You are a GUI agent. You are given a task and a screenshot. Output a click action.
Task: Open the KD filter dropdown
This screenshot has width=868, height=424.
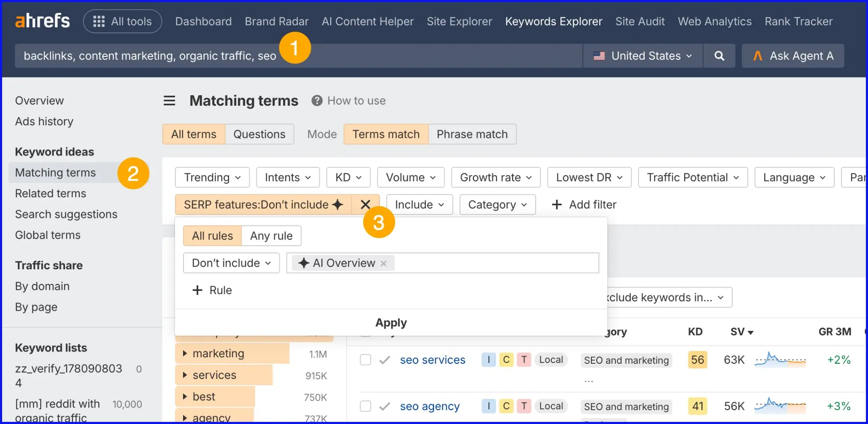tap(348, 177)
